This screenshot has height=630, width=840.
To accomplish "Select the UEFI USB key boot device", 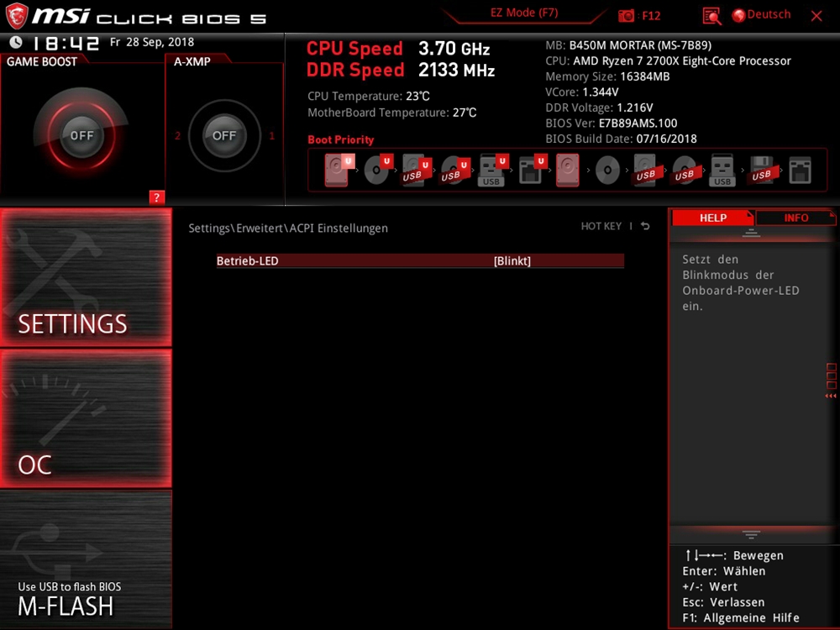I will coord(492,171).
